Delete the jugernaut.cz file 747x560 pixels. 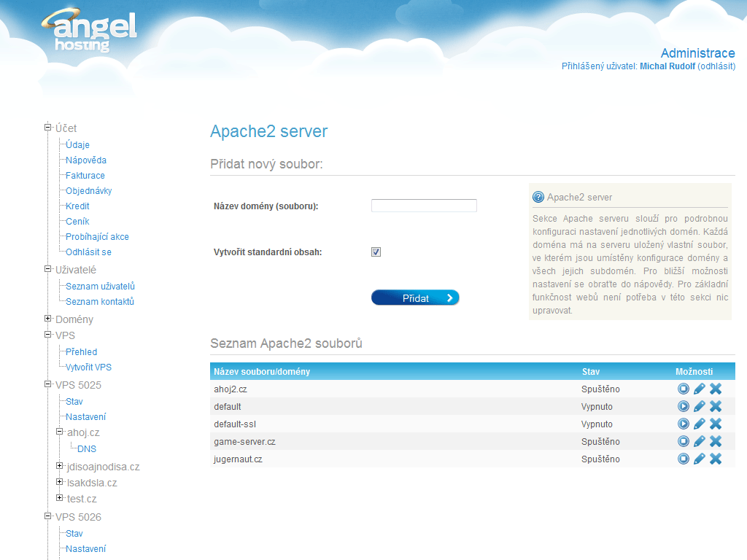click(x=716, y=459)
